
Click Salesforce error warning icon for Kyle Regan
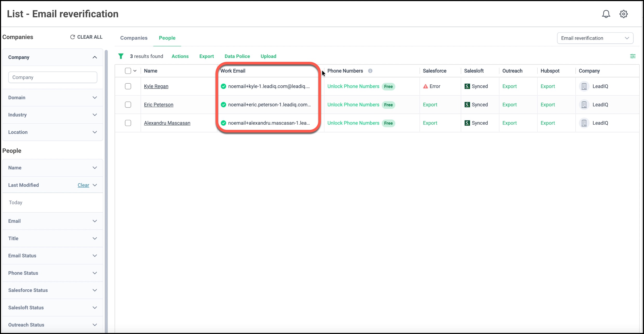pyautogui.click(x=425, y=86)
